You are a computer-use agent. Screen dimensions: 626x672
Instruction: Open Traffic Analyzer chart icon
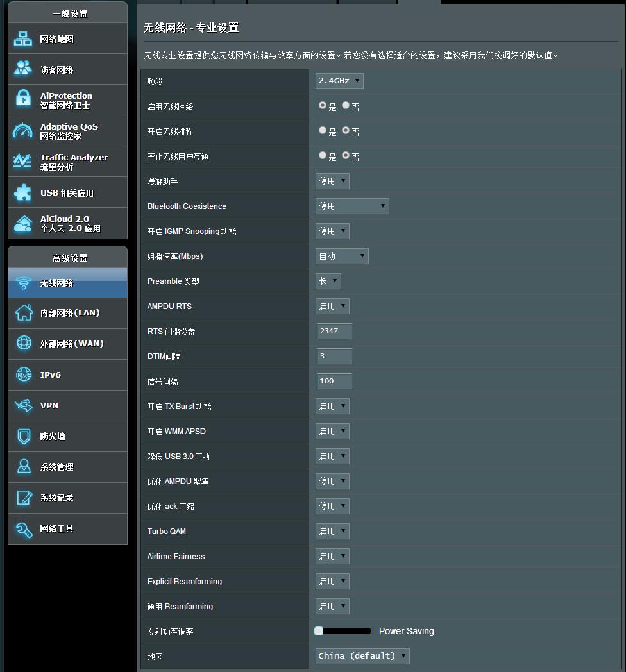point(22,162)
